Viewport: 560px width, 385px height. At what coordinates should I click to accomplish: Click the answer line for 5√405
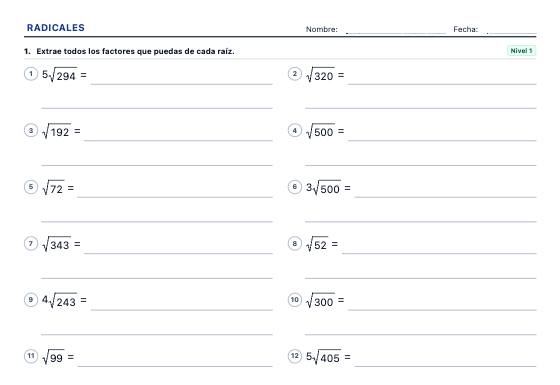tap(445, 366)
